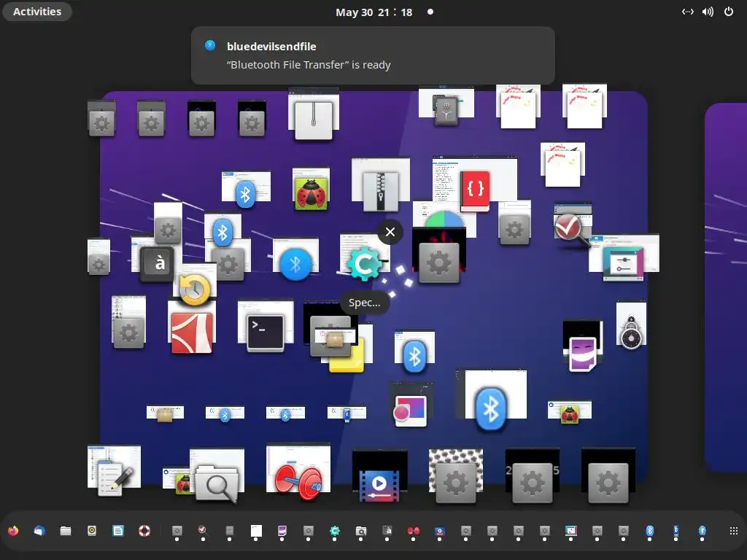Show all applications grid
Screen dimensions: 747x560
(734, 531)
